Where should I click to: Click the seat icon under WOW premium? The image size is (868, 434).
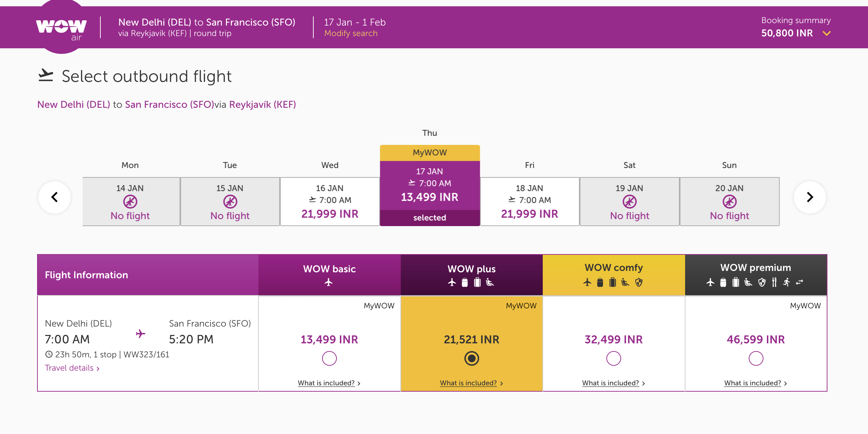tap(748, 282)
